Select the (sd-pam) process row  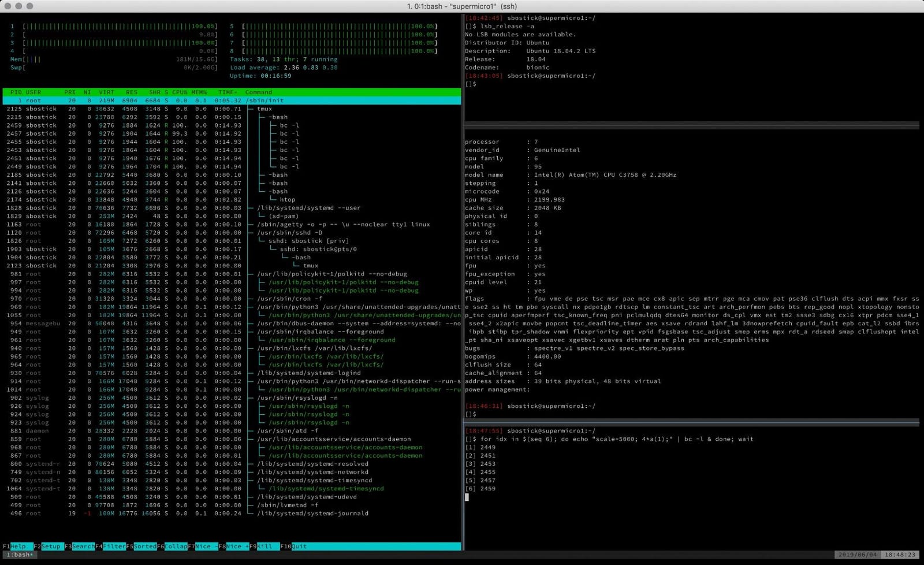232,216
